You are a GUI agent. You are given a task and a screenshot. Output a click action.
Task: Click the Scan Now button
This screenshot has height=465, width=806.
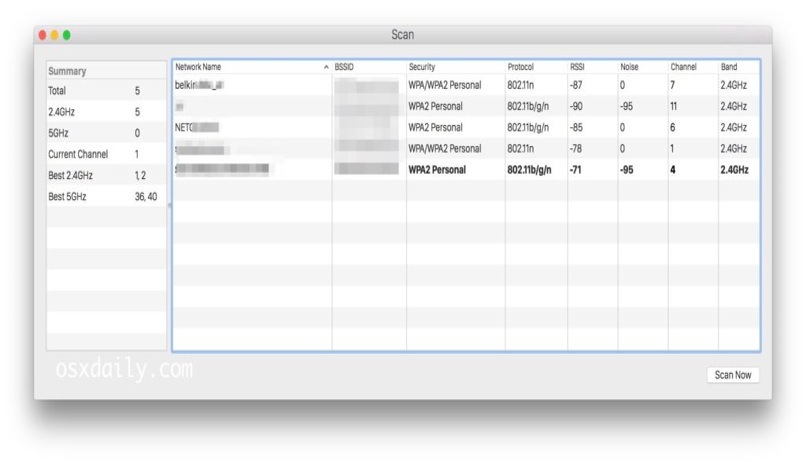[x=733, y=375]
